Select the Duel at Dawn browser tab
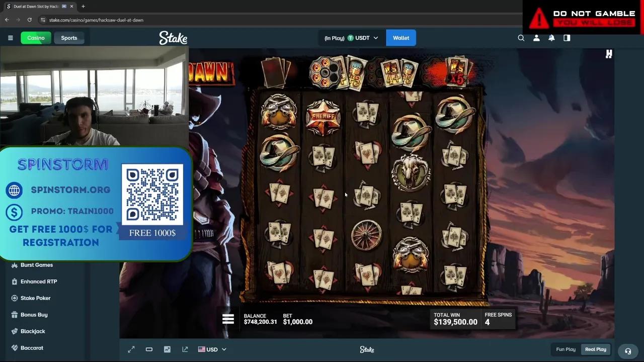 pos(40,7)
